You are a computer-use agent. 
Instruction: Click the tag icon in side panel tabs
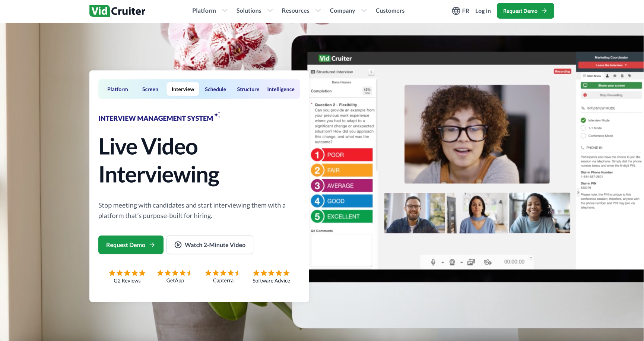pos(629,76)
